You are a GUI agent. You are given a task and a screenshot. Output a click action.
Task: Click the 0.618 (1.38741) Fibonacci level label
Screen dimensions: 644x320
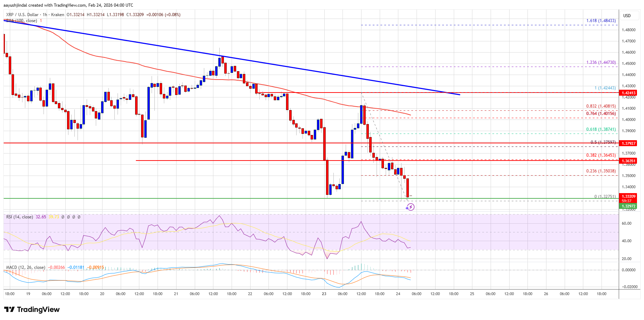tap(602, 130)
